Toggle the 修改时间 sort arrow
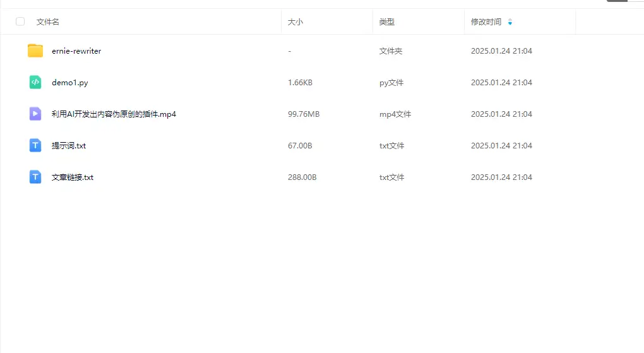Viewport: 644px width, 353px height. pyautogui.click(x=510, y=22)
